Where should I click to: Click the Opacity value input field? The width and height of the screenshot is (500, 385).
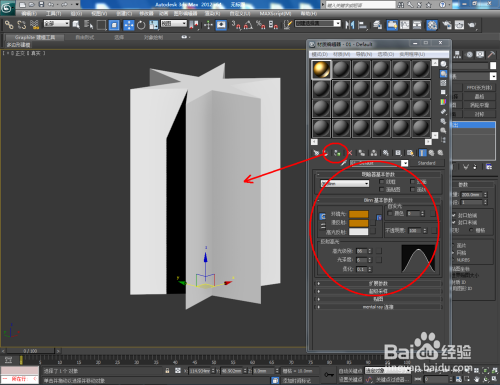click(x=415, y=230)
